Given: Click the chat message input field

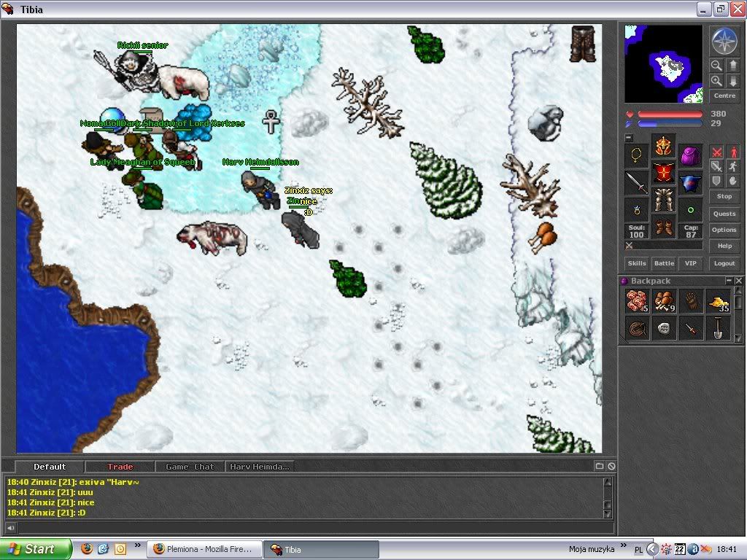Looking at the screenshot, I should 315,528.
